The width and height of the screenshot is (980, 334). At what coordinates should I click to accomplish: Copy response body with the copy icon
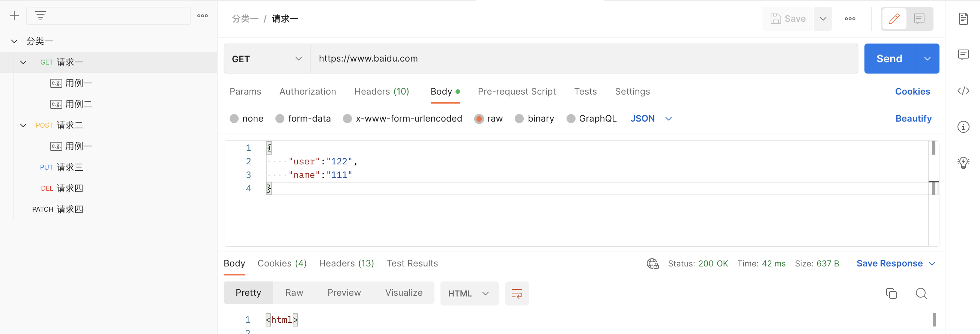tap(891, 293)
